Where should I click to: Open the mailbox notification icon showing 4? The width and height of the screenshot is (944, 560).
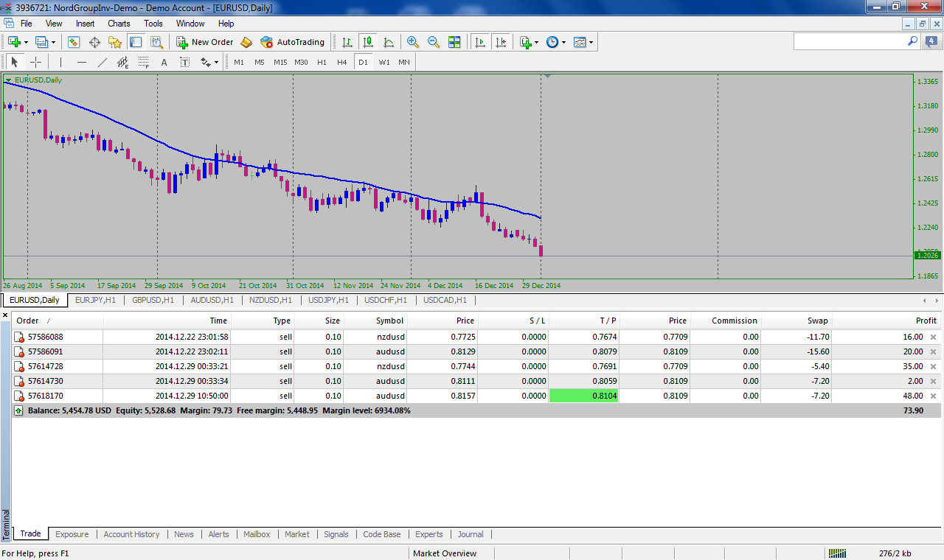click(932, 42)
